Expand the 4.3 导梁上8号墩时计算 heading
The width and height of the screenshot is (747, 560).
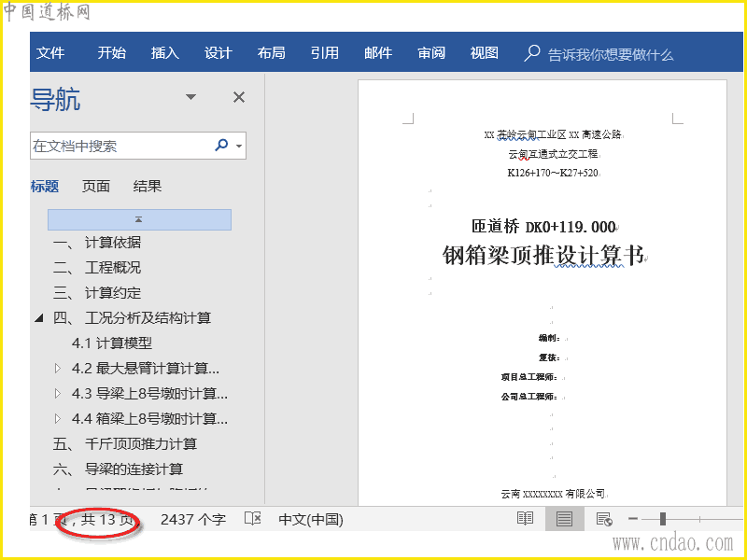coord(58,393)
